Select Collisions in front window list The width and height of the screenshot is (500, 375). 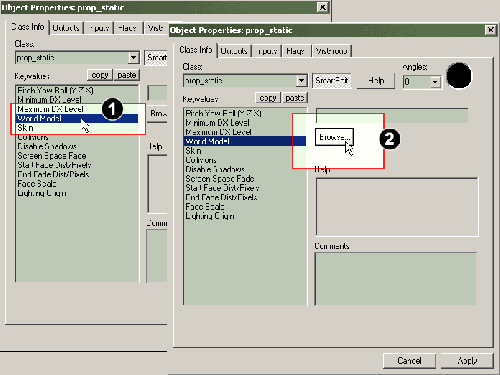click(245, 160)
